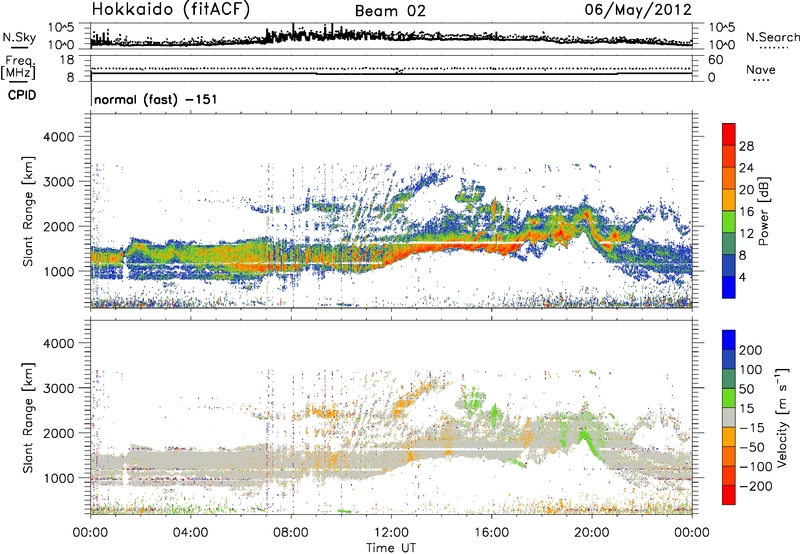Click the 'Beam 02' label

(x=390, y=11)
